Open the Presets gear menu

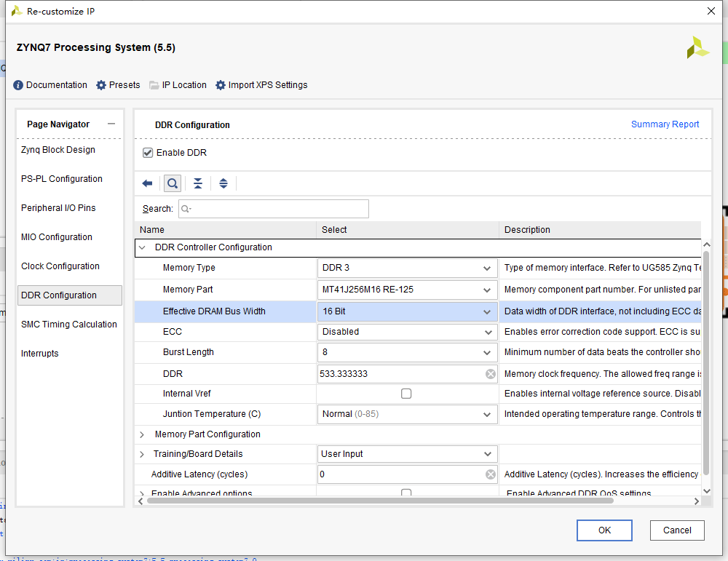click(101, 85)
